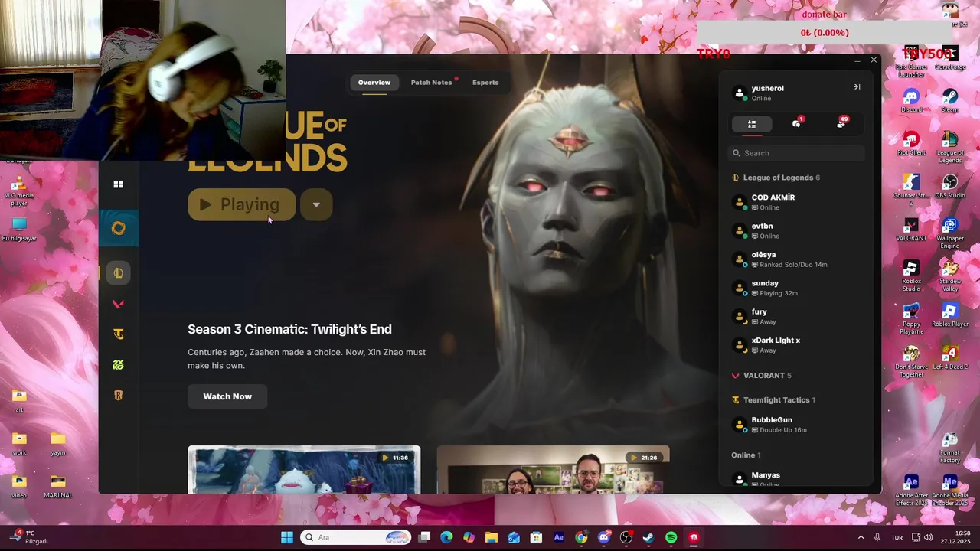Open Wallpaper Engine desktop shortcut
This screenshot has width=980, height=551.
(950, 233)
